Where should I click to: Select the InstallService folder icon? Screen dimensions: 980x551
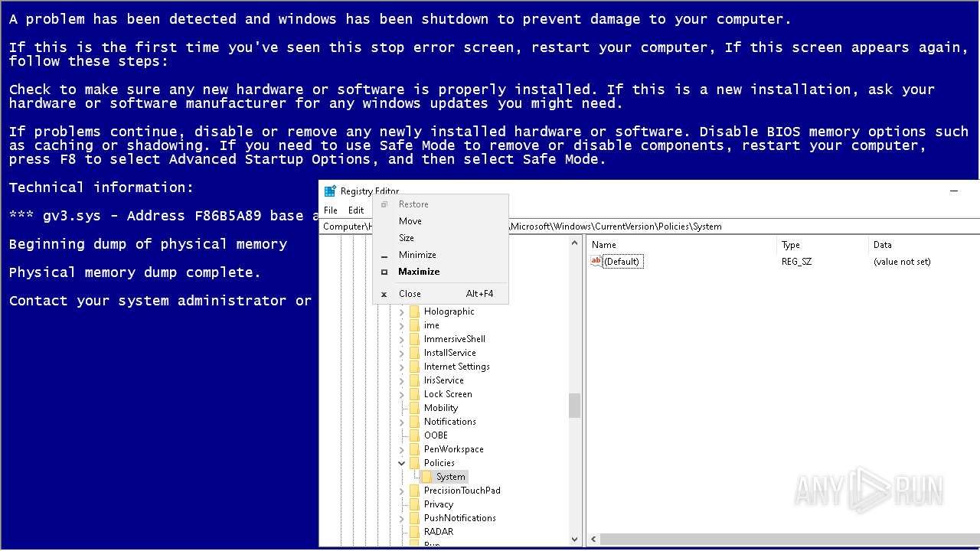[x=414, y=353]
